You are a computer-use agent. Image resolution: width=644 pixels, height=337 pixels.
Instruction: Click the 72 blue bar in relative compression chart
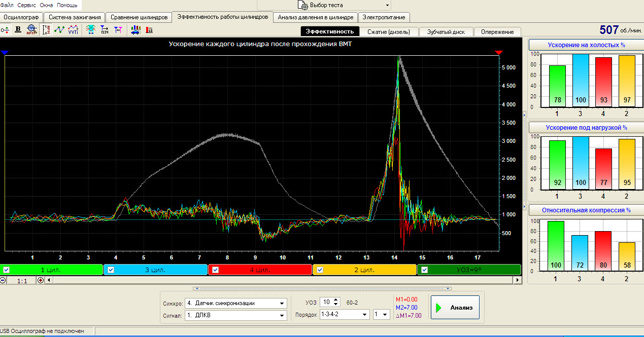(580, 253)
